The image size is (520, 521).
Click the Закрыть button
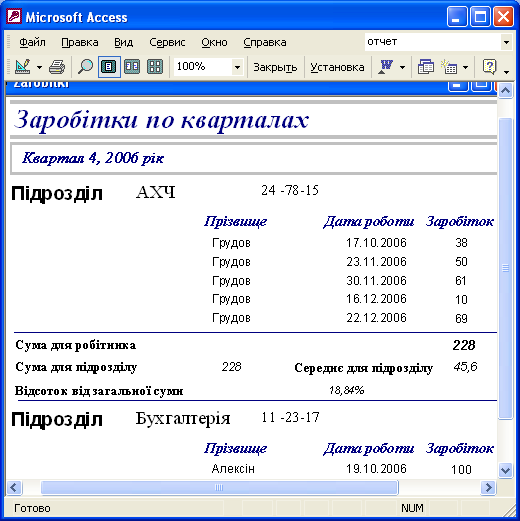[275, 67]
